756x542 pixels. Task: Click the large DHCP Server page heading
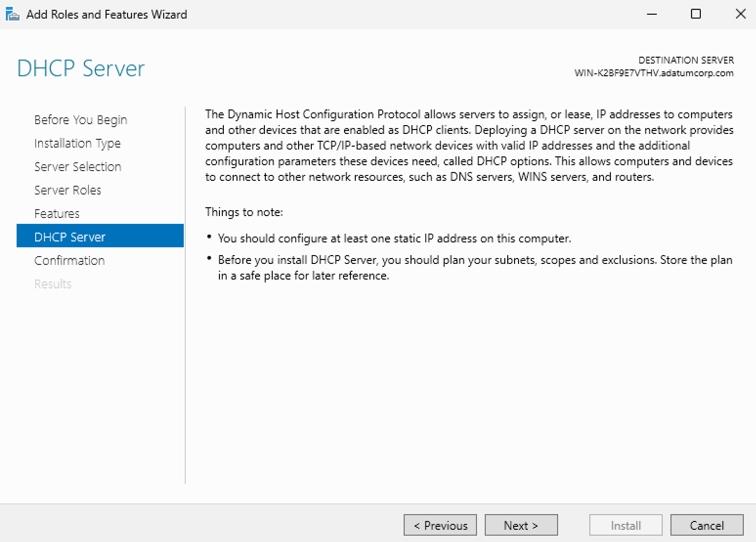click(81, 68)
